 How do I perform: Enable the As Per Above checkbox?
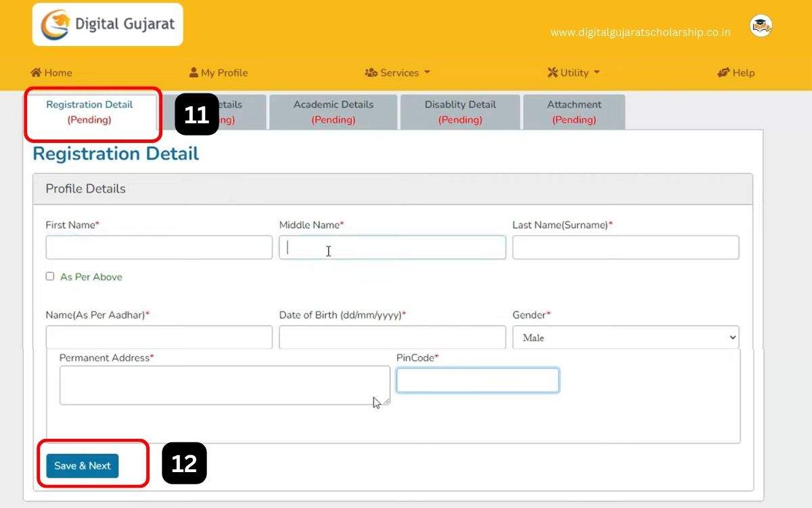pos(50,276)
